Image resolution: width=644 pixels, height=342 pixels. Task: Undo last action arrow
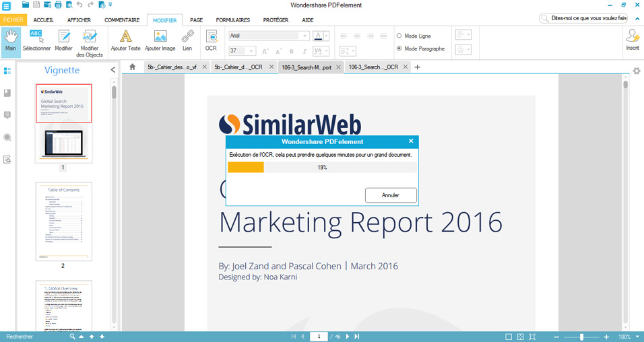pos(79,5)
